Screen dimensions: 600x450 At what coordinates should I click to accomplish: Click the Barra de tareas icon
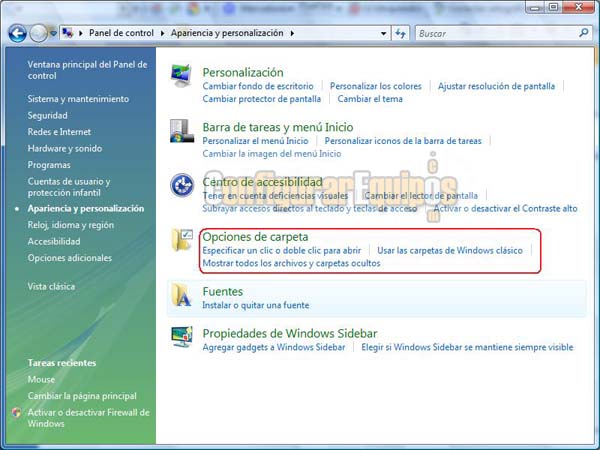point(182,131)
